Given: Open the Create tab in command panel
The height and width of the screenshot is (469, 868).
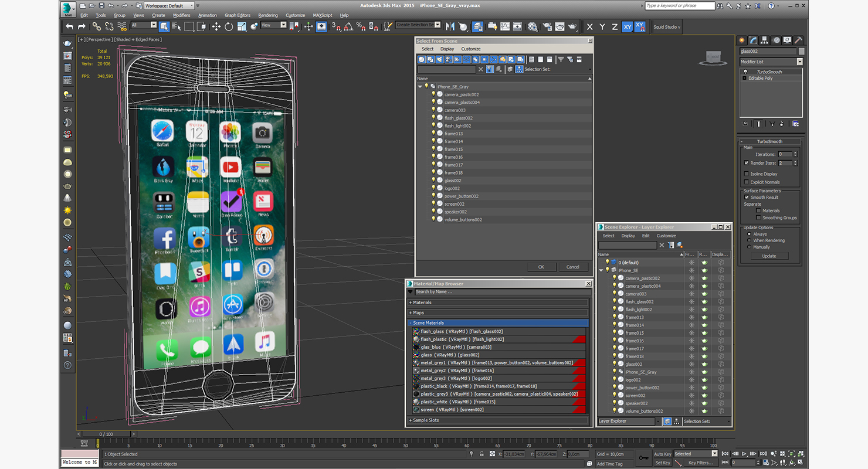Looking at the screenshot, I should [x=742, y=40].
